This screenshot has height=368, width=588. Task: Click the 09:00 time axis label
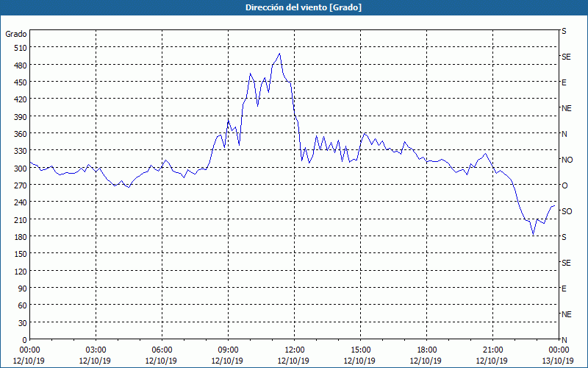pyautogui.click(x=228, y=350)
